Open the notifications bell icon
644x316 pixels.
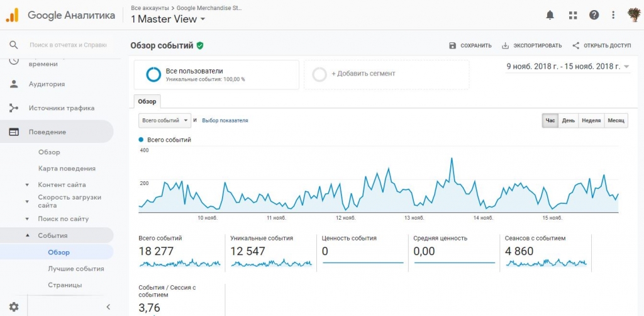click(x=550, y=15)
